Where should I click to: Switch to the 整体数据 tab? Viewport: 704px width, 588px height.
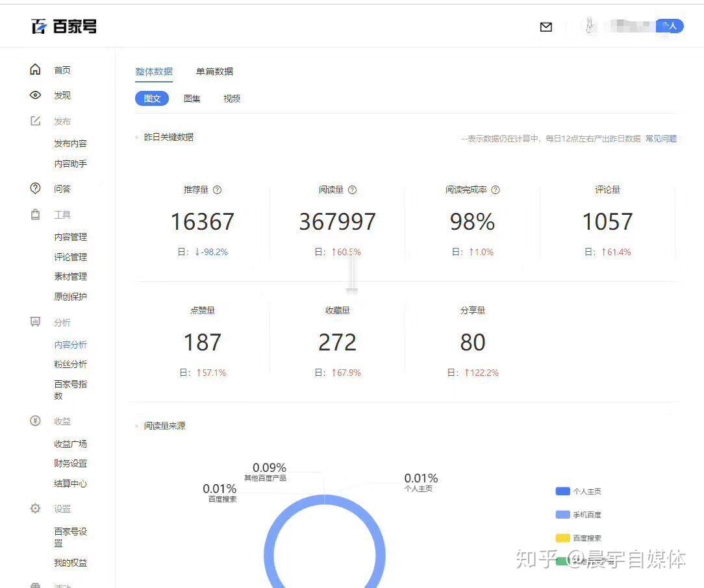click(x=154, y=71)
